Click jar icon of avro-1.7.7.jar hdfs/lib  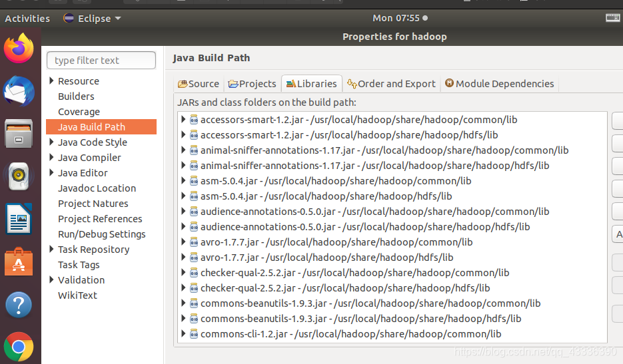point(194,258)
